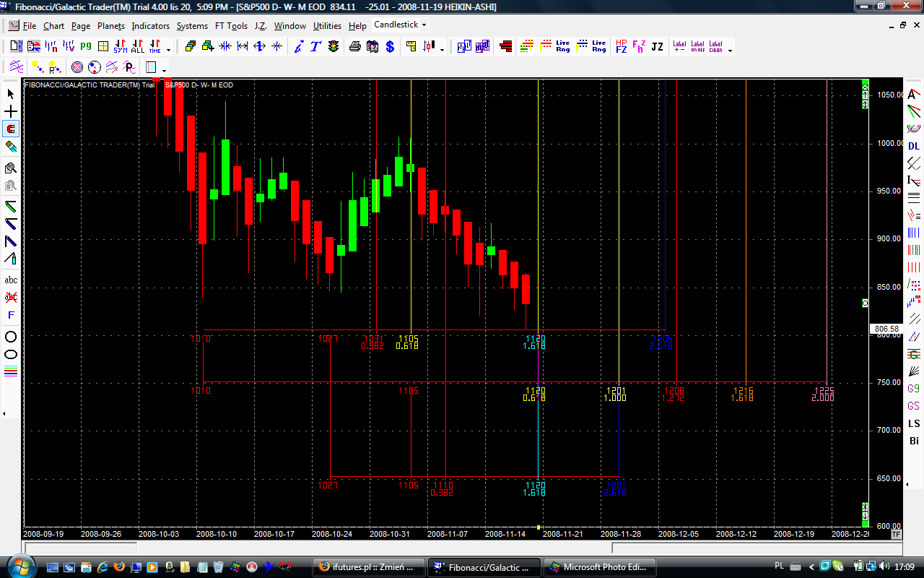Select the crosshair cursor tool
The image size is (924, 578).
pos(11,111)
